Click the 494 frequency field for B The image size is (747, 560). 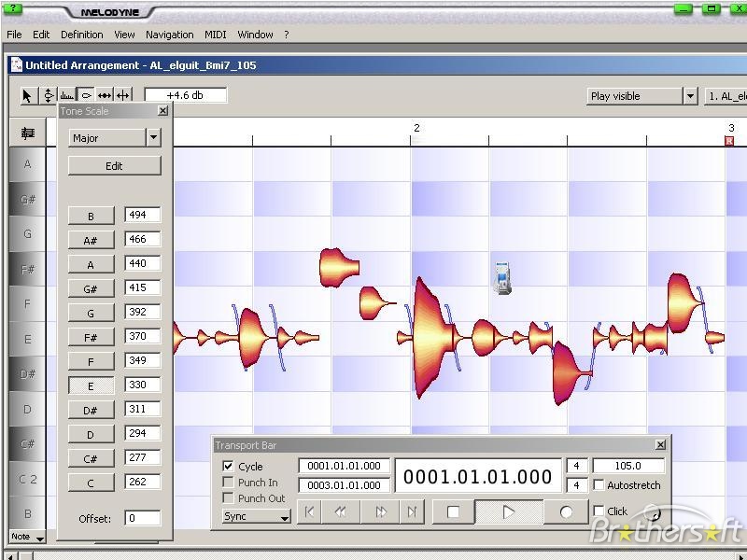tap(143, 215)
